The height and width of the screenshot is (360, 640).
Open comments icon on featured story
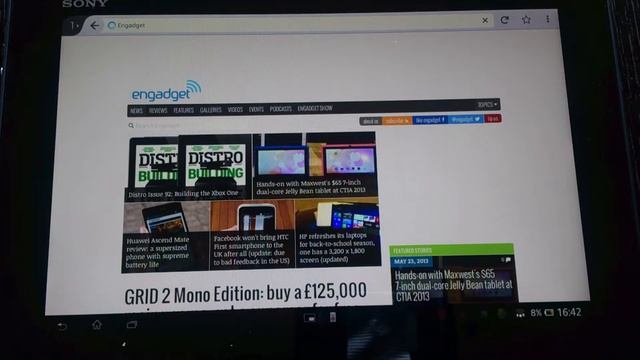(506, 260)
